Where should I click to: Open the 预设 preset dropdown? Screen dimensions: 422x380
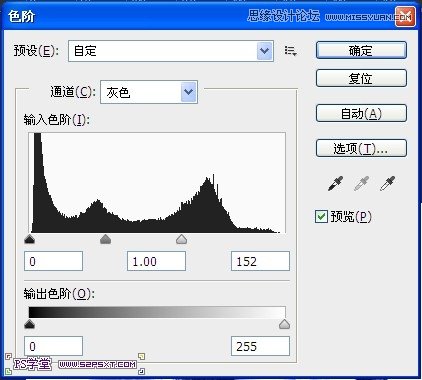tap(171, 51)
